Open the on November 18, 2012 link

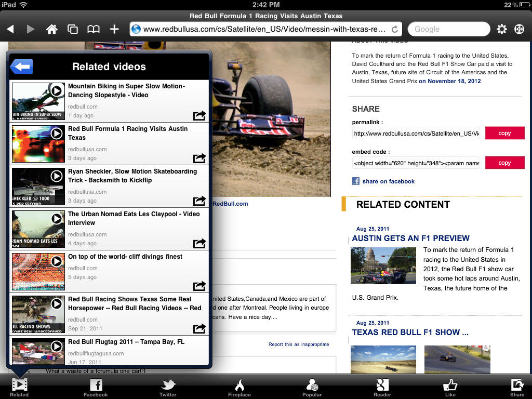pos(449,81)
